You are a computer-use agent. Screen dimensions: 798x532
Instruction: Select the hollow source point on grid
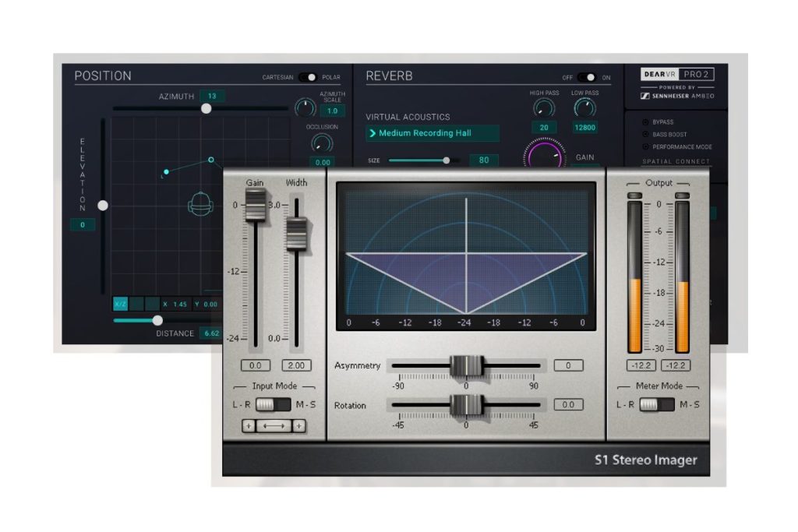pos(211,160)
